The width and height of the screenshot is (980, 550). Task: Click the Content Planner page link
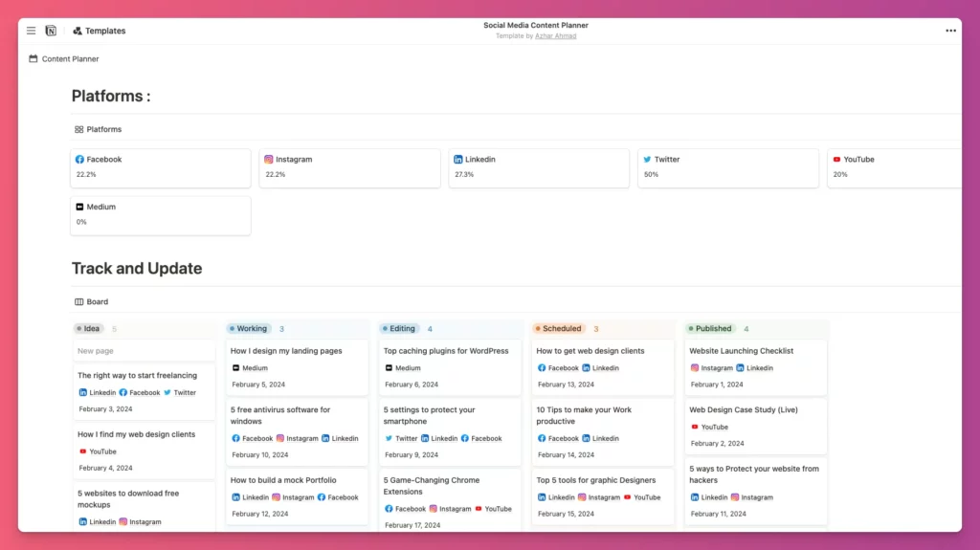(70, 59)
